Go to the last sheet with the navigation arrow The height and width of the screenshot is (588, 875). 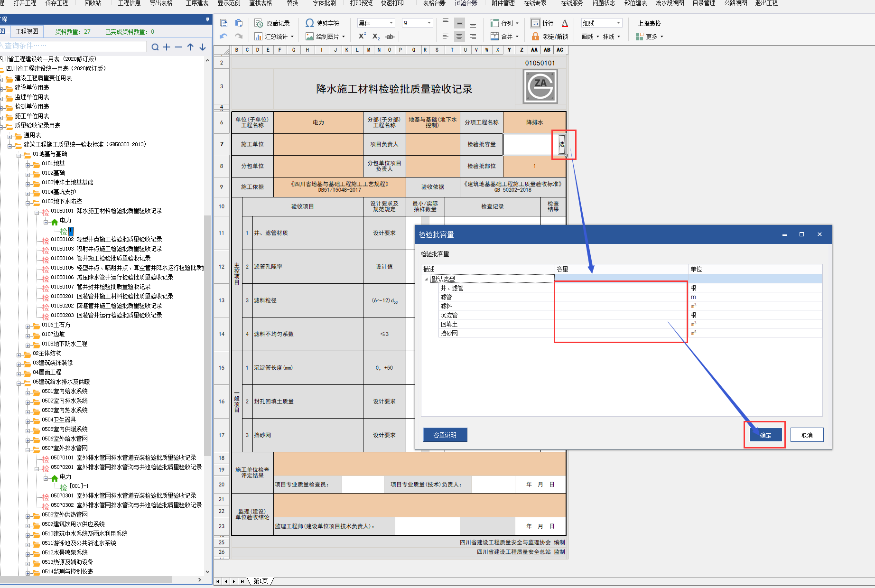click(242, 581)
